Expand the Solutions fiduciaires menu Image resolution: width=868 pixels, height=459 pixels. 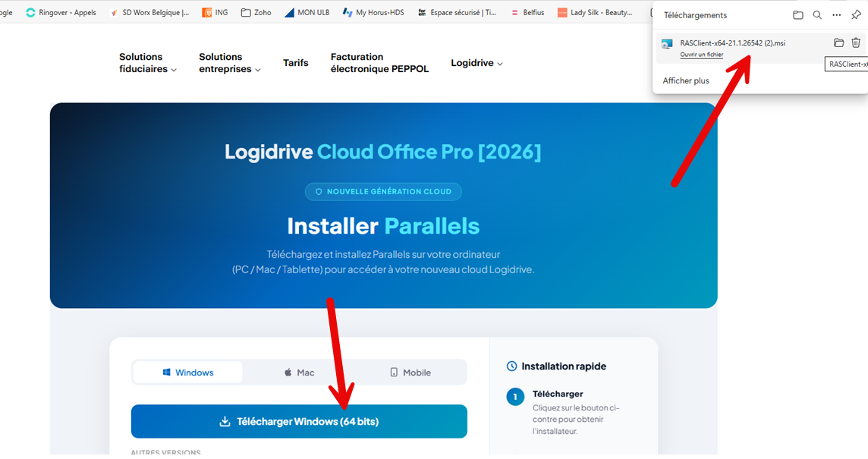click(147, 62)
